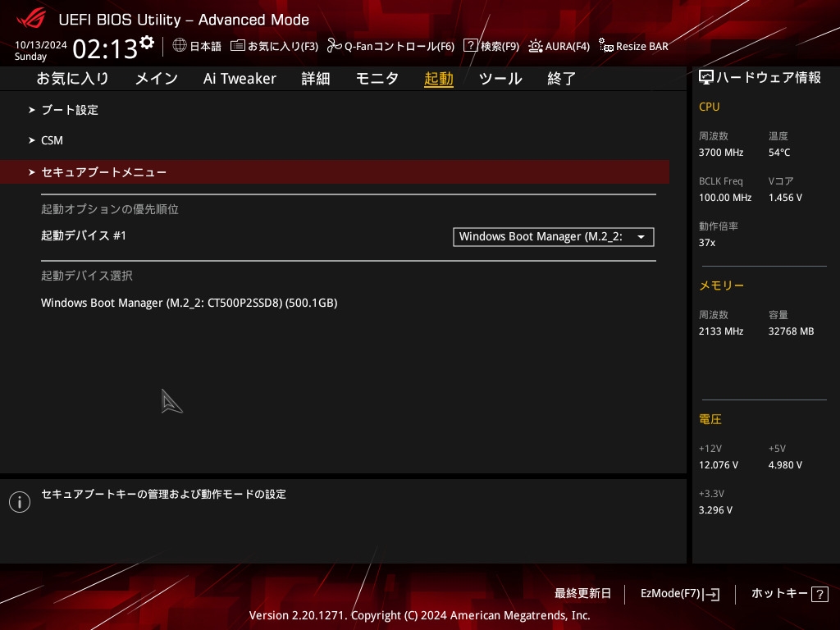Open AURA lighting icon

click(535, 46)
